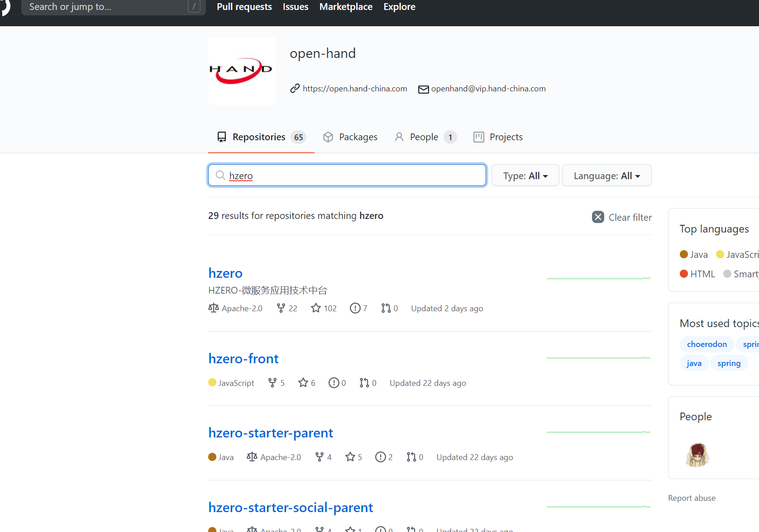This screenshot has height=532, width=759.
Task: Open the Language: All dropdown
Action: [606, 175]
